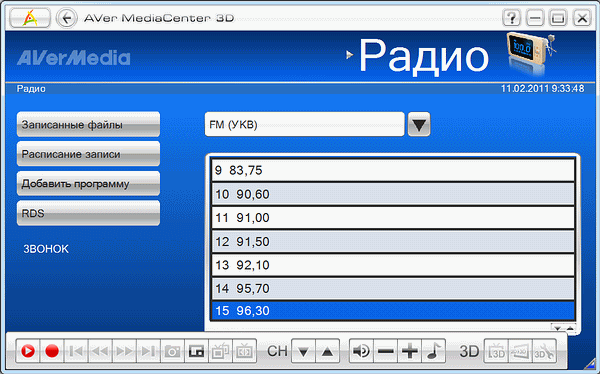Go back with the title bar arrow
600x374 pixels.
(67, 18)
